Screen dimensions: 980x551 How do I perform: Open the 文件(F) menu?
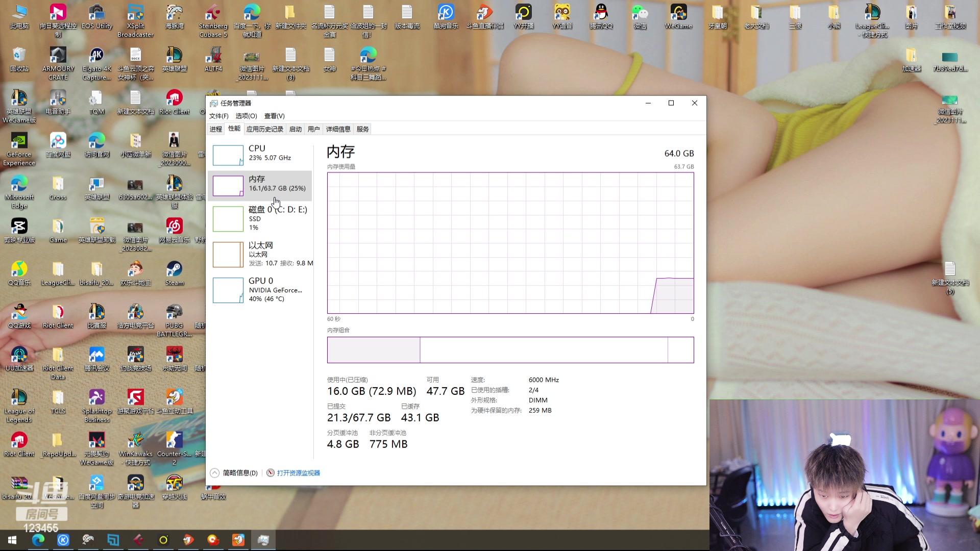(x=218, y=116)
